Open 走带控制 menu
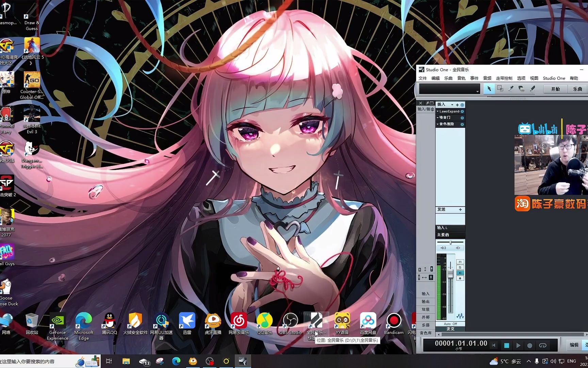This screenshot has width=588, height=368. (504, 78)
